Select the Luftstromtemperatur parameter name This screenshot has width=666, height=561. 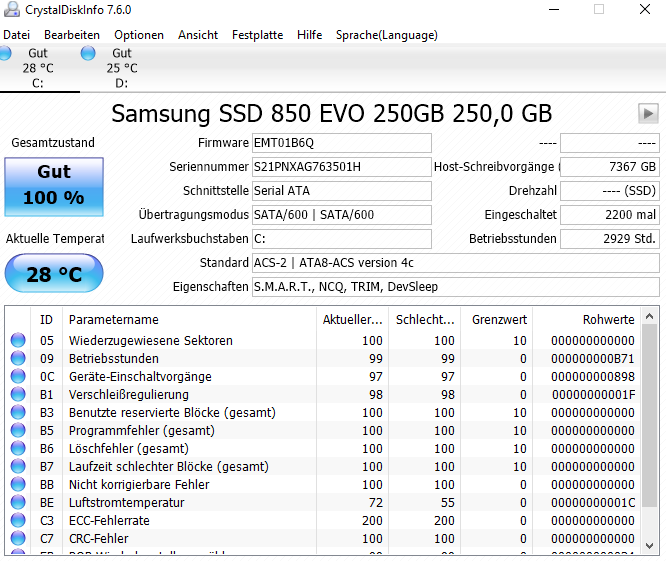[x=127, y=502]
